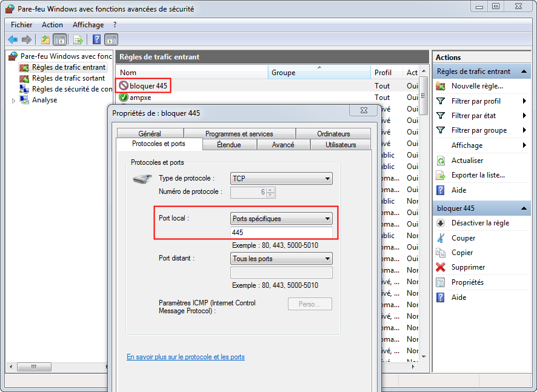Switch to the Étendue tab
The width and height of the screenshot is (537, 392).
click(x=229, y=145)
